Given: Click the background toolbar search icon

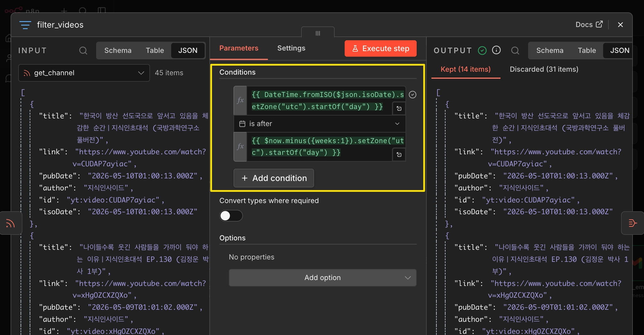Looking at the screenshot, I should click(x=83, y=11).
